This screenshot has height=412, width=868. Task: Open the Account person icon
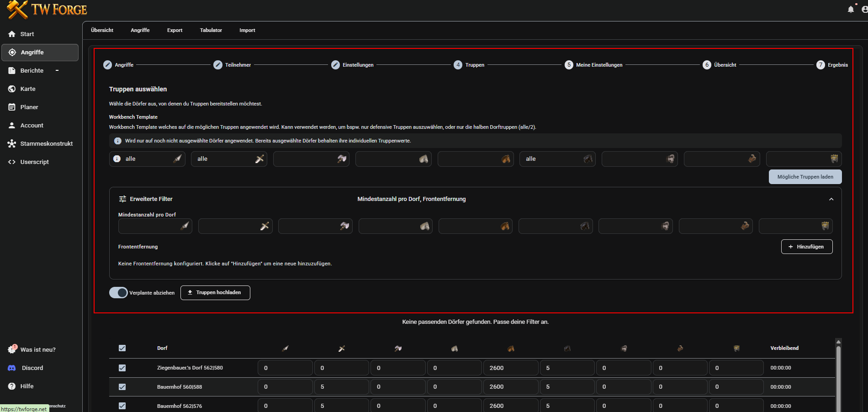point(12,126)
